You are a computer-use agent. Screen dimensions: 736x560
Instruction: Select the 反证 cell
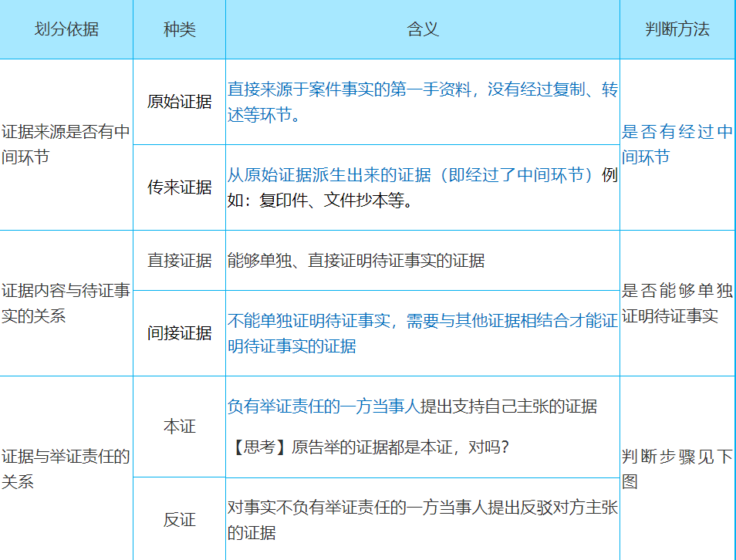pyautogui.click(x=179, y=520)
